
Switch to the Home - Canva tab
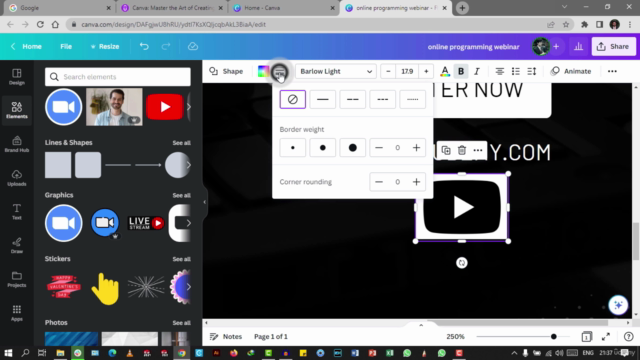(x=283, y=8)
